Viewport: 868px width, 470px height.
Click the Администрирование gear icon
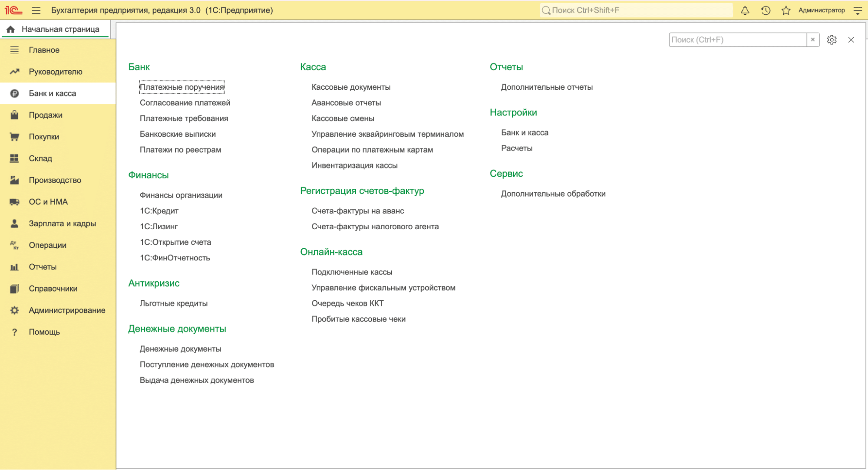(x=14, y=310)
